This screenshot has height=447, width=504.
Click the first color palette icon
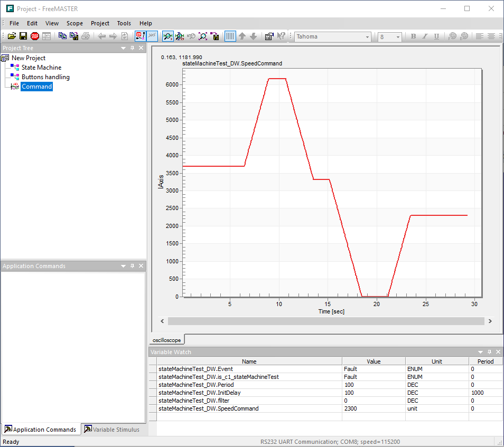tap(453, 36)
